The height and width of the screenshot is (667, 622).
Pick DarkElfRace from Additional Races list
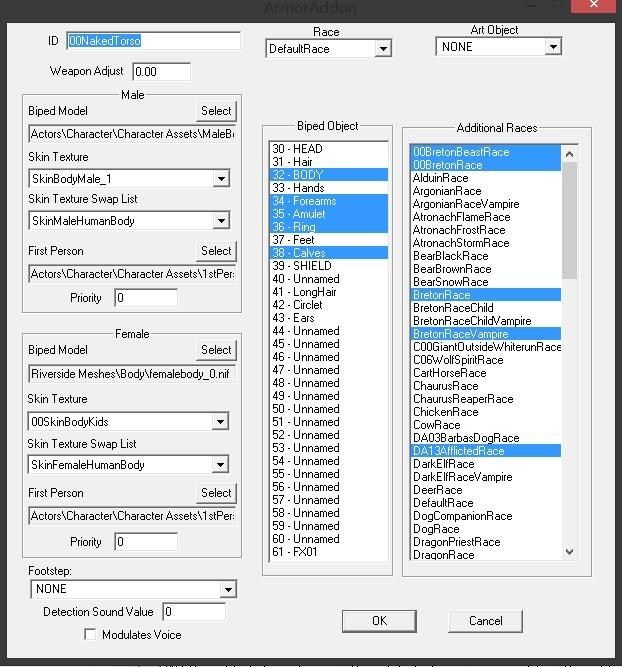pyautogui.click(x=443, y=464)
